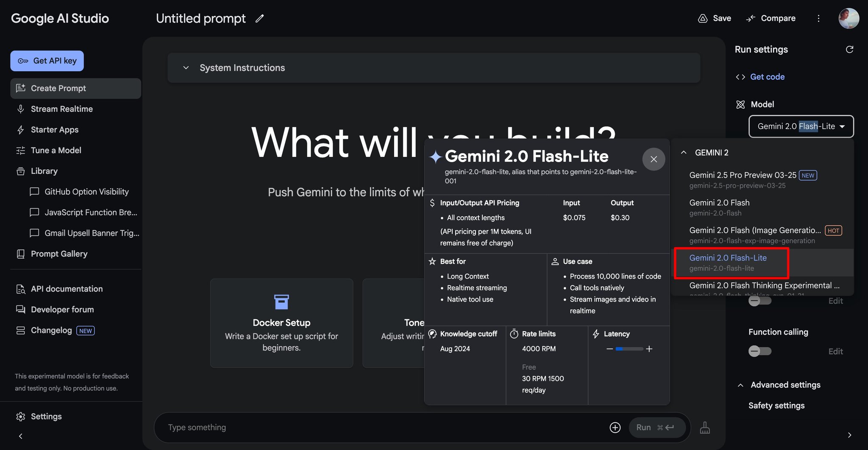Open GitHub Option Visibility prompt
868x450 pixels.
(86, 192)
